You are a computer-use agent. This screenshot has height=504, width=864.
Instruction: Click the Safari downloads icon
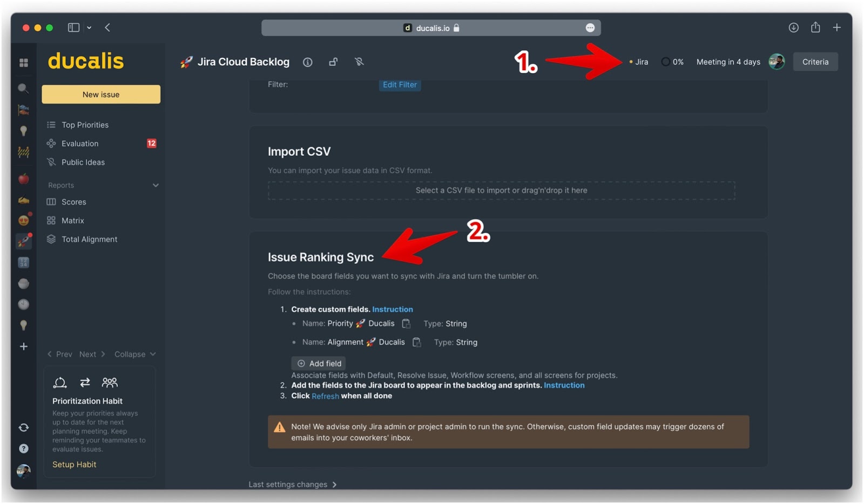pos(793,28)
